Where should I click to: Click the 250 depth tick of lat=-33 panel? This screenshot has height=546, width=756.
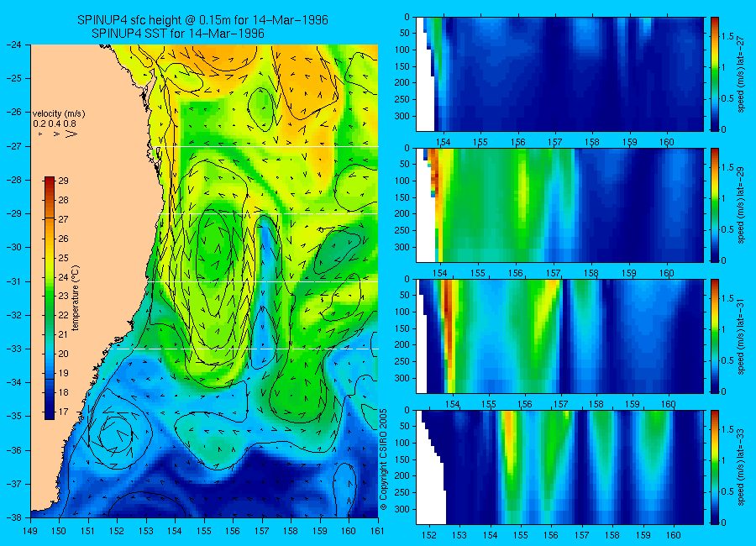pyautogui.click(x=402, y=492)
